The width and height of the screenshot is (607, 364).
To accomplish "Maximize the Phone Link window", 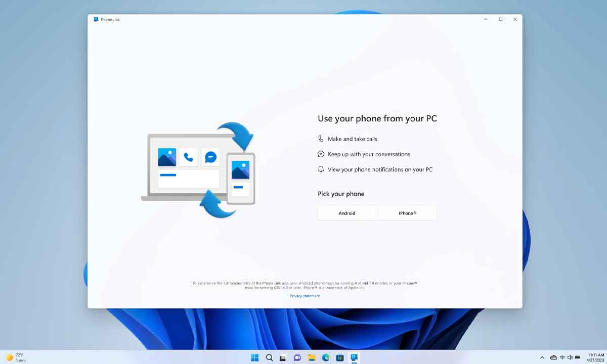I will coord(500,19).
